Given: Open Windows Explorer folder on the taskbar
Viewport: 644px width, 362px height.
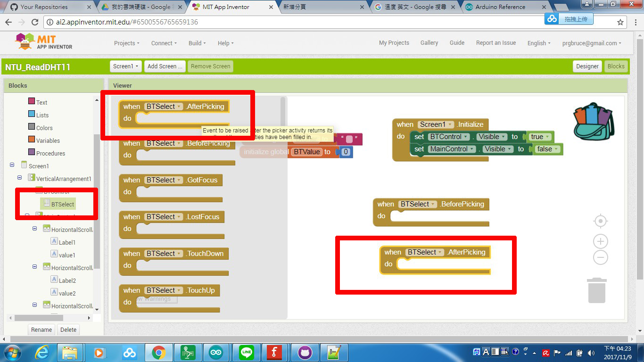Looking at the screenshot, I should pos(70,353).
